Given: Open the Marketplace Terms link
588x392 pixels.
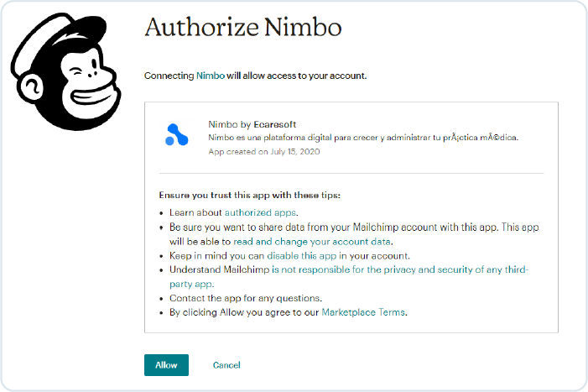Looking at the screenshot, I should click(x=363, y=312).
